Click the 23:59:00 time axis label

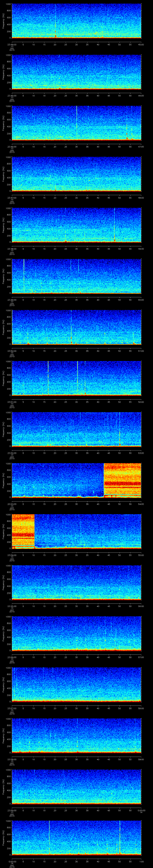tap(12, 810)
